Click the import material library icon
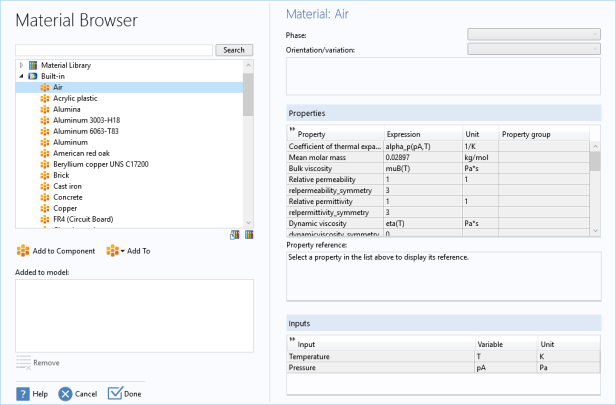616x405 pixels. (x=235, y=235)
